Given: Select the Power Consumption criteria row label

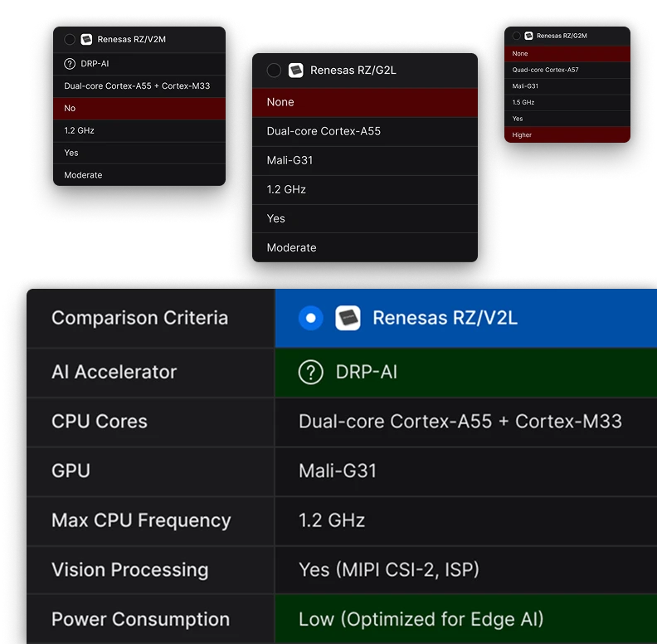Looking at the screenshot, I should 140,619.
